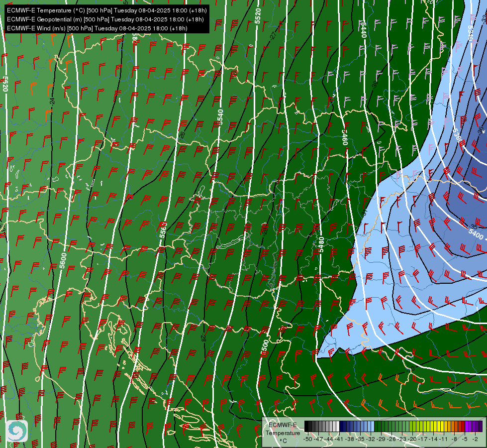The image size is (487, 448).
Task: Click the 5600 geopotential contour label
Action: tap(63, 260)
